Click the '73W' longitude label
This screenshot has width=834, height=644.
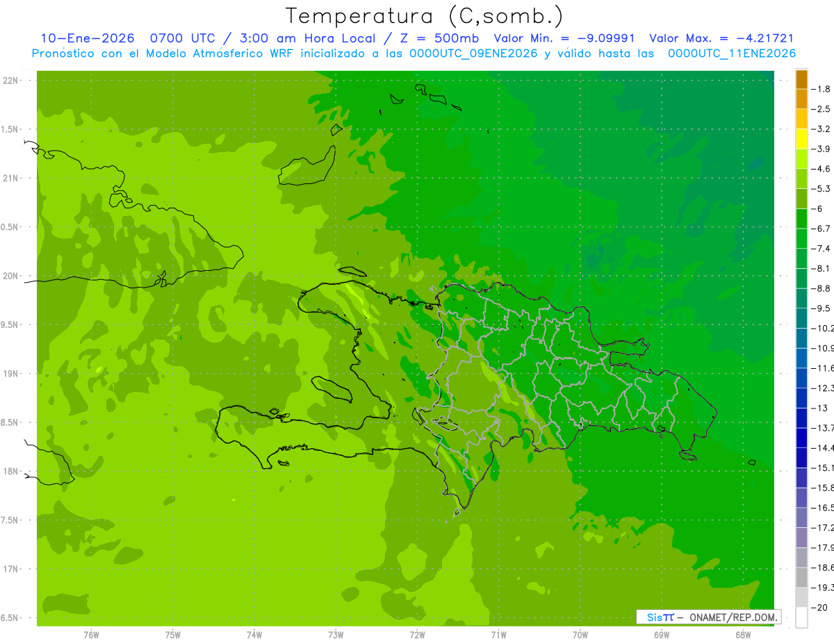click(x=336, y=635)
